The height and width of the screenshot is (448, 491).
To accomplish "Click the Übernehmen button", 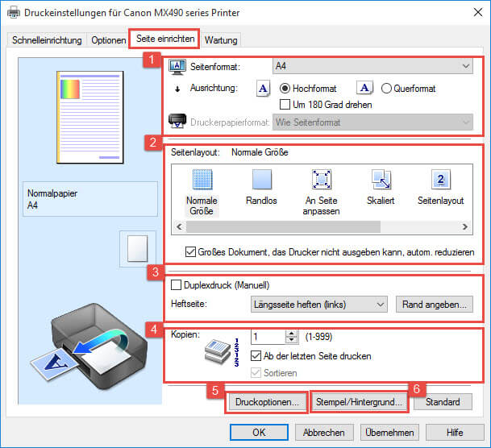I will [389, 433].
